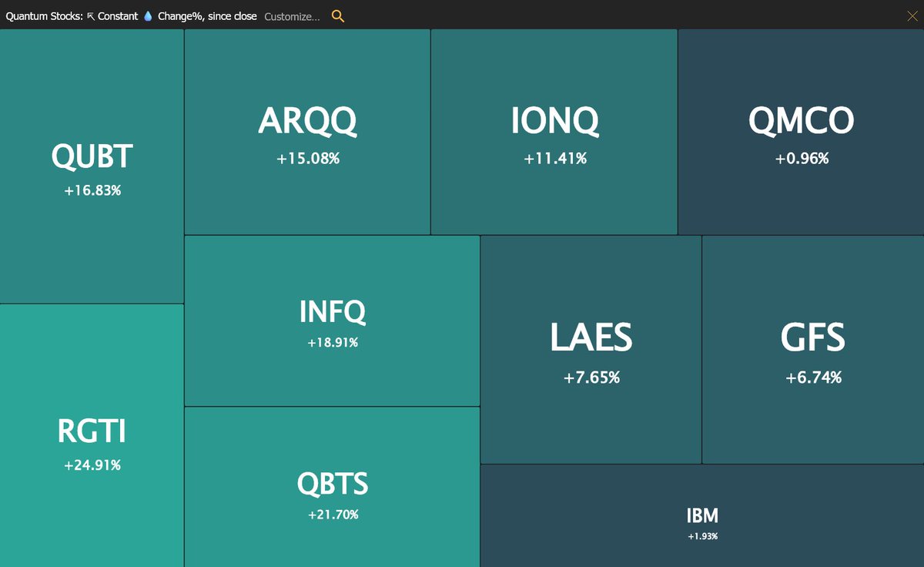924x567 pixels.
Task: Select the GFS heatmap tile
Action: click(x=813, y=350)
